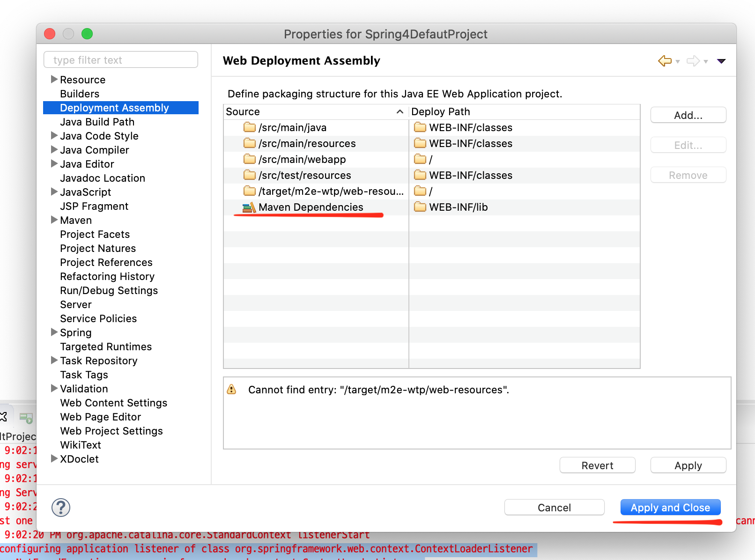Expand the Java Editor node
This screenshot has width=755, height=560.
pos(54,163)
